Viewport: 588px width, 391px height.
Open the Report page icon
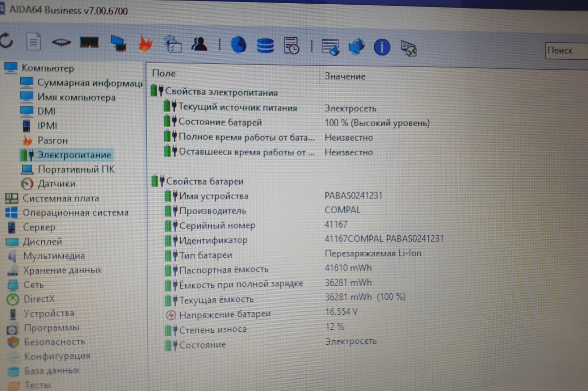click(x=33, y=42)
